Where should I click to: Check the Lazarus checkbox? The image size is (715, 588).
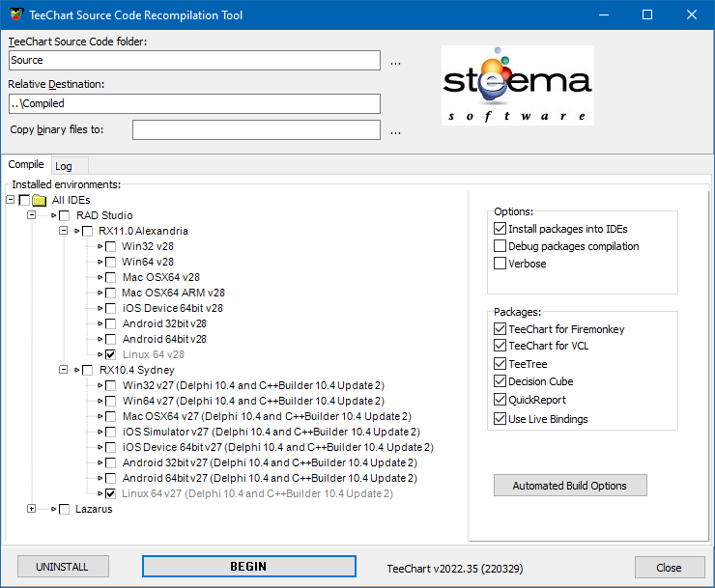tap(65, 509)
